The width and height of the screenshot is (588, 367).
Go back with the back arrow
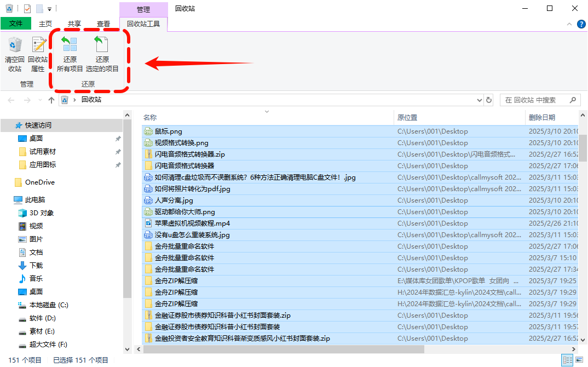11,100
